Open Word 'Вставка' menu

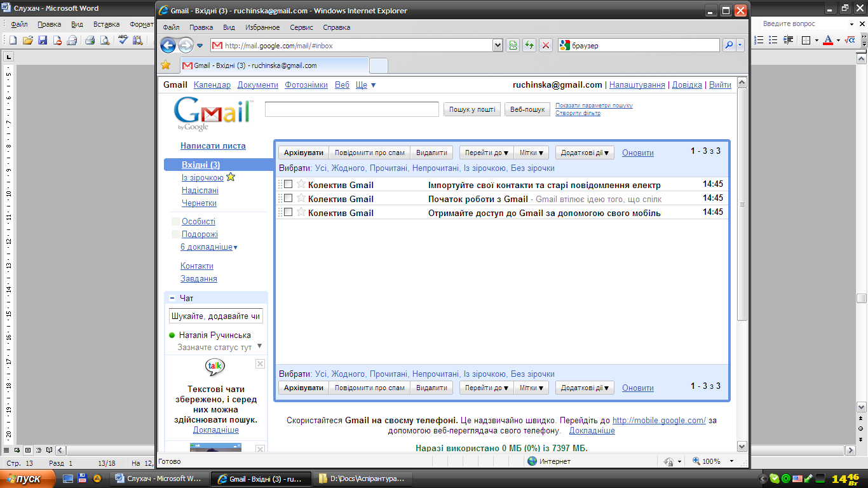pyautogui.click(x=106, y=24)
